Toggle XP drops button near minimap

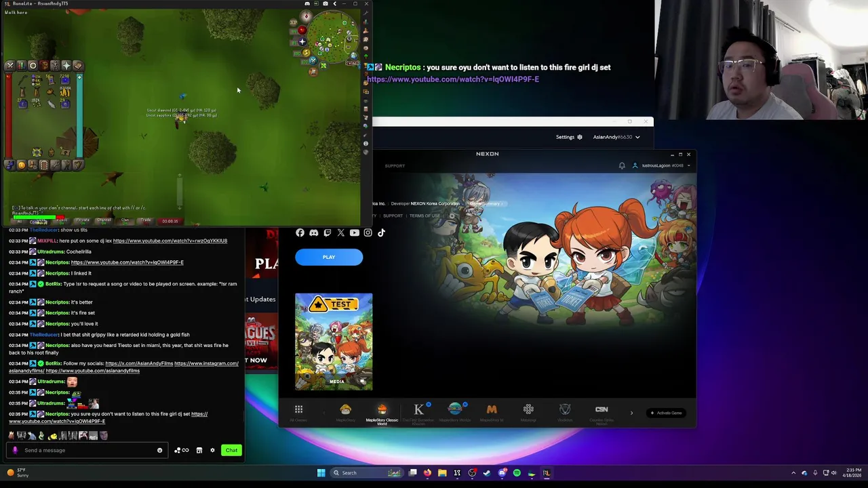click(x=293, y=22)
